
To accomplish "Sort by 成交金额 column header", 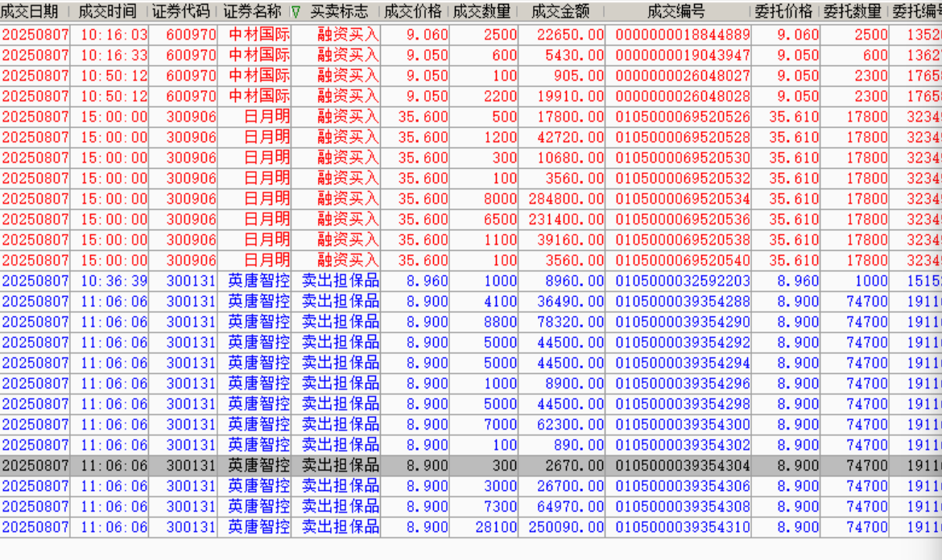I will [560, 11].
